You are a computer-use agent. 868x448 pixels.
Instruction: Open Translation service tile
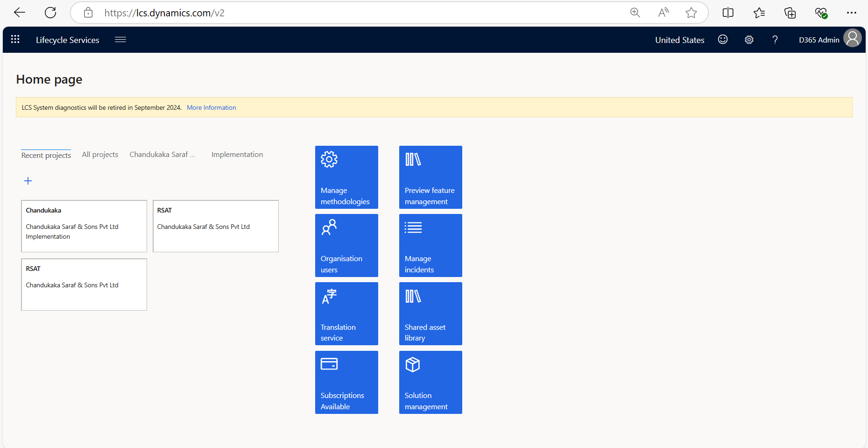click(346, 313)
